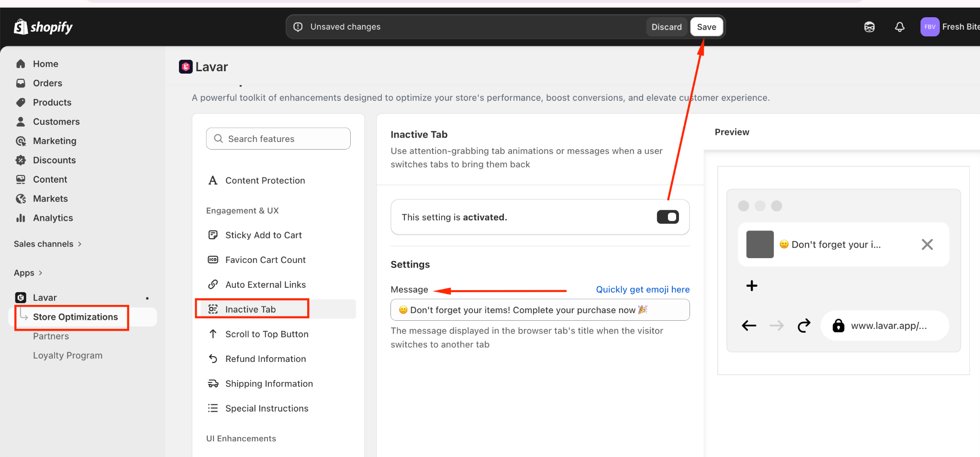
Task: Click the Lavar app icon in sidebar
Action: coord(21,297)
